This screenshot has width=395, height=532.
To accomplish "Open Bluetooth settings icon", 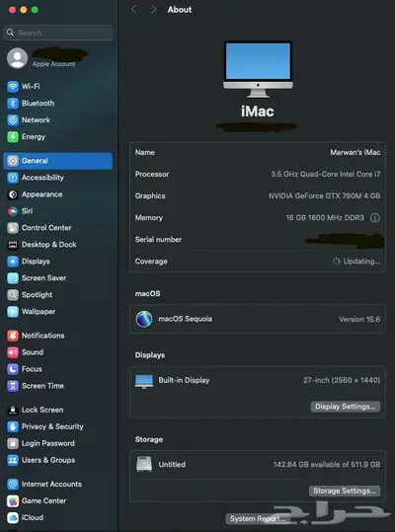I will tap(13, 103).
